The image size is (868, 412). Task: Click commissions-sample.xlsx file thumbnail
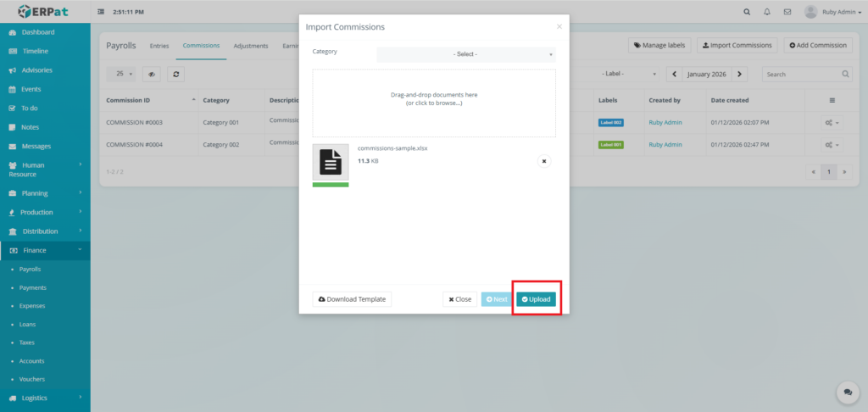click(331, 162)
